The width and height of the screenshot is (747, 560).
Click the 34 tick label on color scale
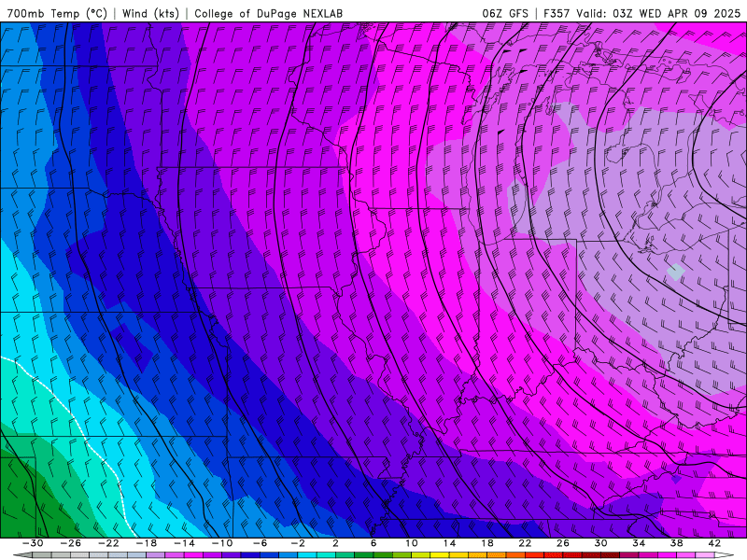pyautogui.click(x=639, y=543)
